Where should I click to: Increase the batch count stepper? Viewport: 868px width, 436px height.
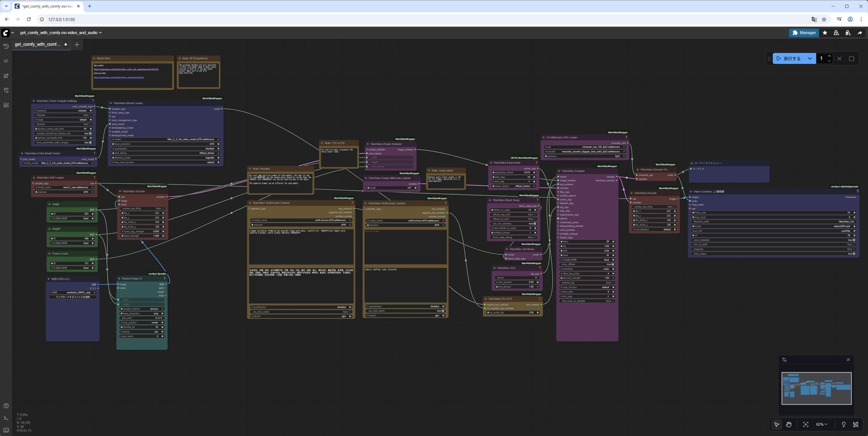[x=829, y=56]
